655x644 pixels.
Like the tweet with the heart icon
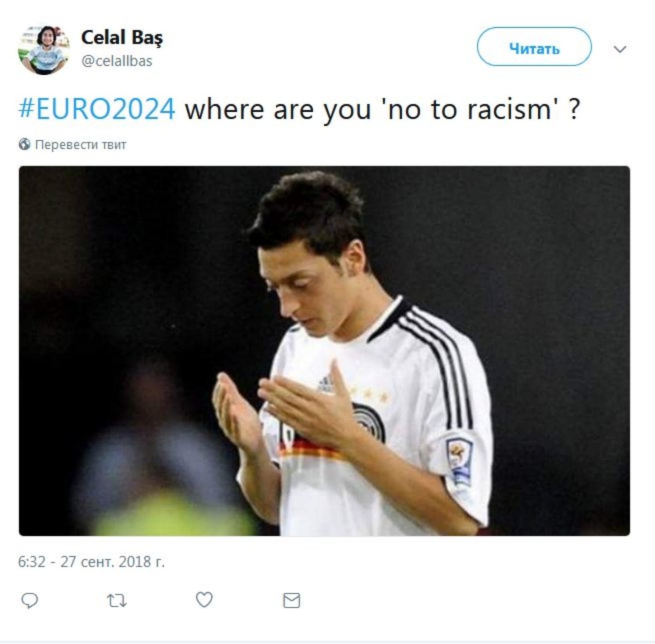[204, 600]
